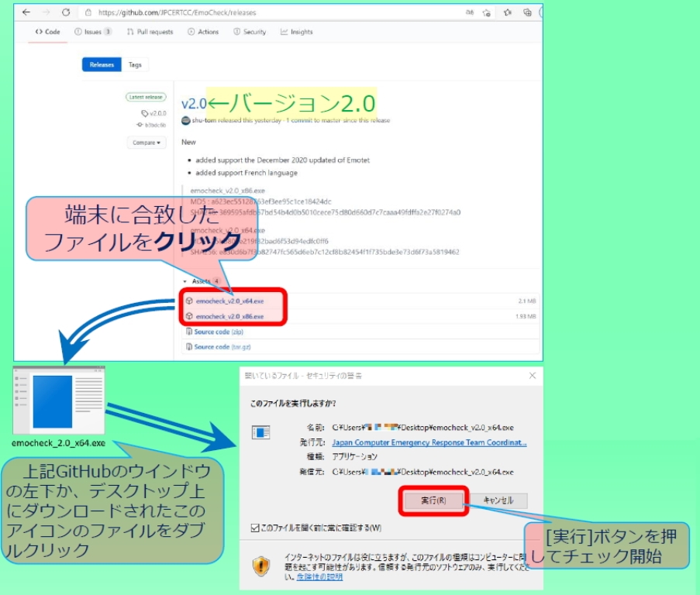Open the Issues tab
This screenshot has width=700, height=595.
[x=93, y=32]
